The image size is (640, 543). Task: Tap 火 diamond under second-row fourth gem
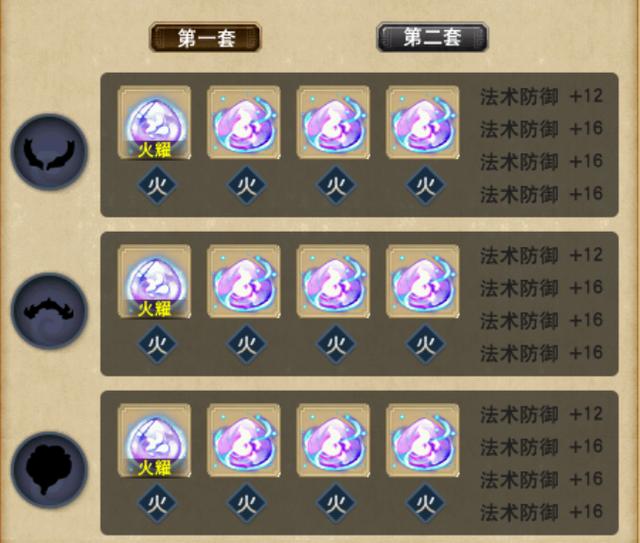(425, 345)
